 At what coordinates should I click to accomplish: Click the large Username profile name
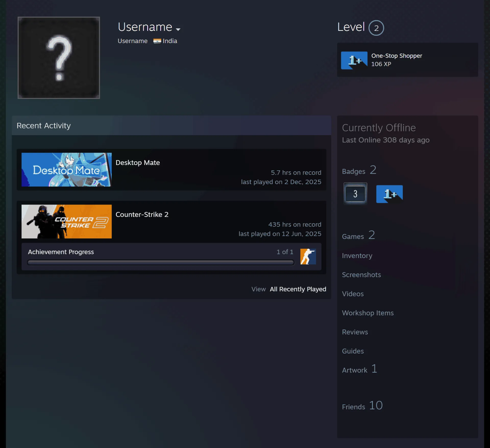pyautogui.click(x=145, y=27)
